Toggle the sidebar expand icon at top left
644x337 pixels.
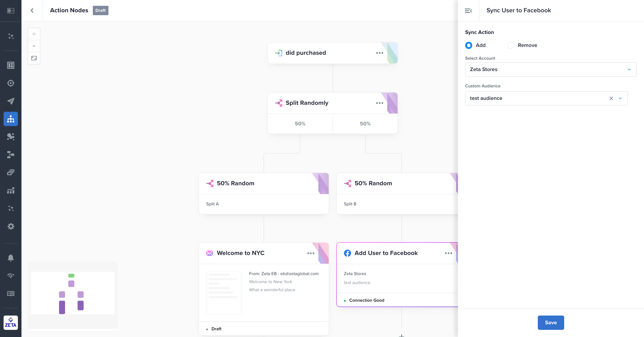(11, 11)
